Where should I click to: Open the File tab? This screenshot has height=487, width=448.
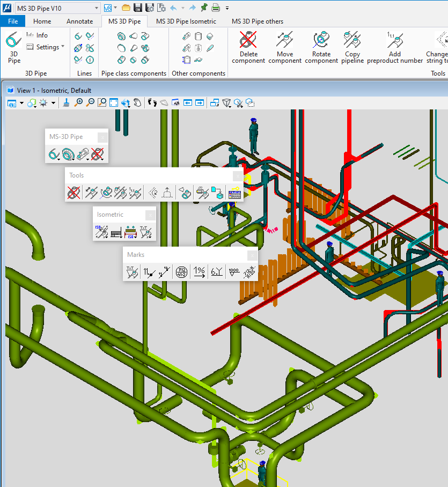click(13, 21)
